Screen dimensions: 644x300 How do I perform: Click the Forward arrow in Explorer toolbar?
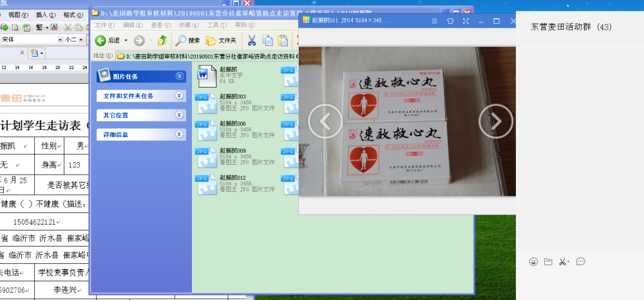click(x=139, y=40)
